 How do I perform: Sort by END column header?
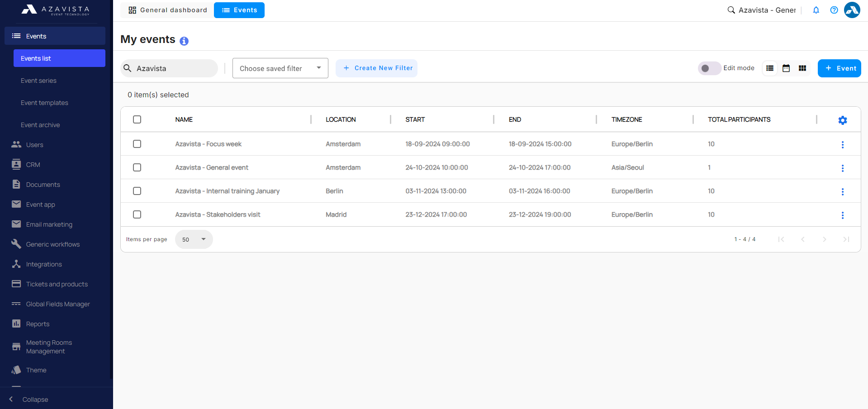tap(515, 119)
